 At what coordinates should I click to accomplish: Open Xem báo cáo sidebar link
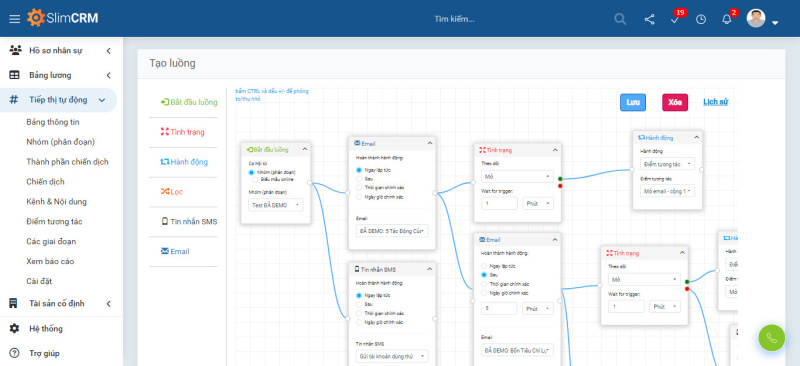50,261
